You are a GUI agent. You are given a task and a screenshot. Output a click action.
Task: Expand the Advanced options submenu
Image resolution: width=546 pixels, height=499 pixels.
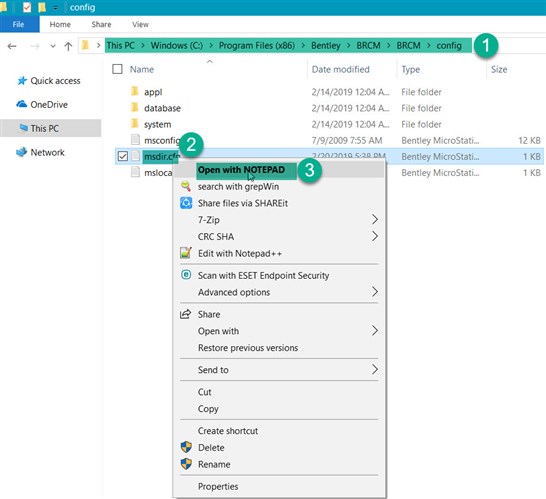point(279,292)
